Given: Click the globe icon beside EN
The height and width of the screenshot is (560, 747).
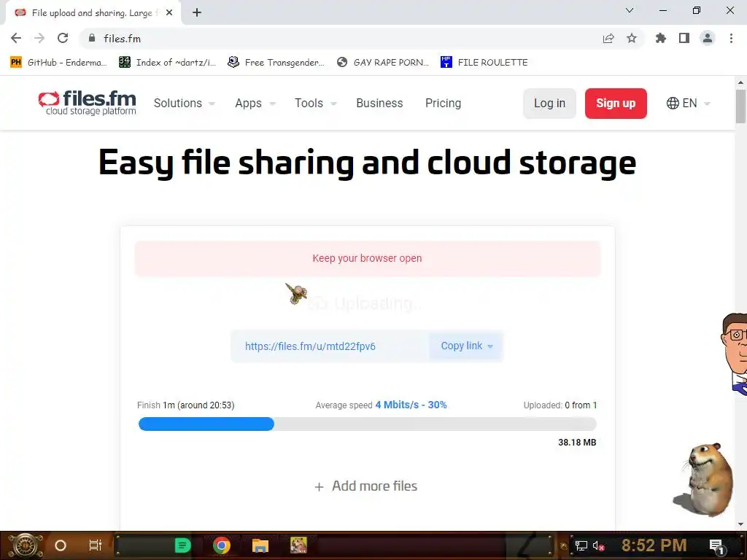Looking at the screenshot, I should coord(673,104).
